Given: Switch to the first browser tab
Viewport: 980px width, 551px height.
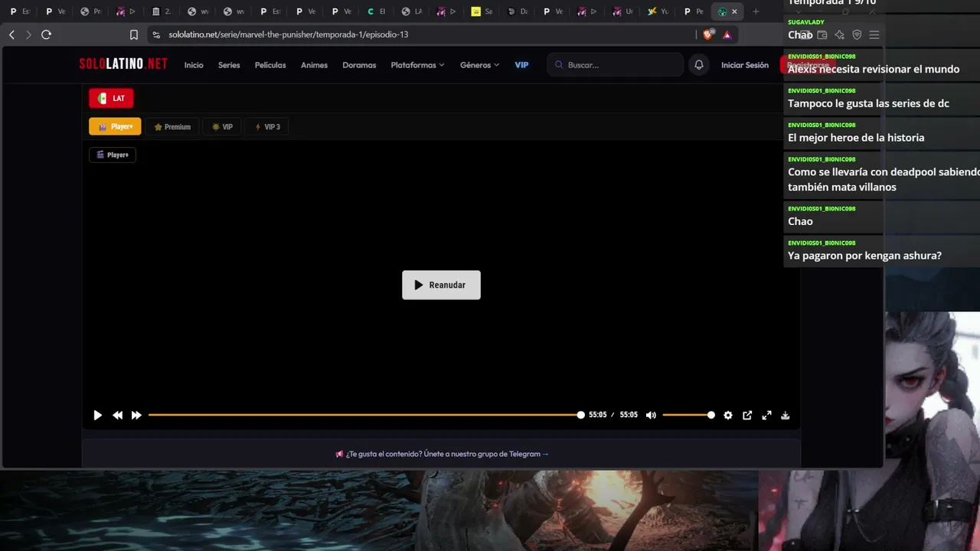Looking at the screenshot, I should pyautogui.click(x=21, y=11).
